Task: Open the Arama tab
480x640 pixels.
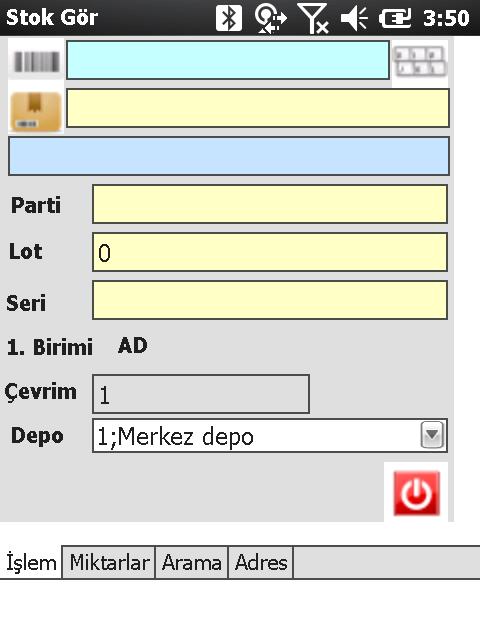Action: [x=191, y=562]
